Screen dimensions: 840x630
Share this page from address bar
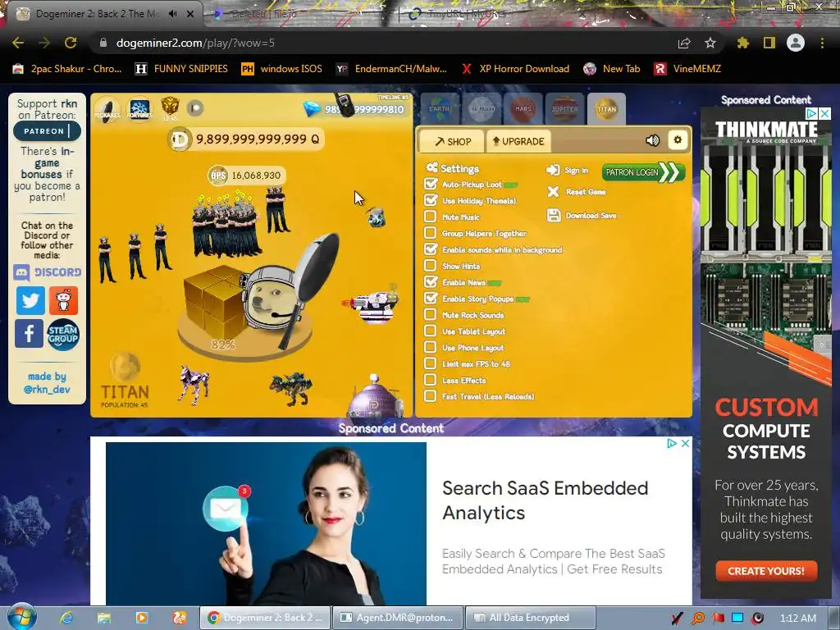point(684,43)
